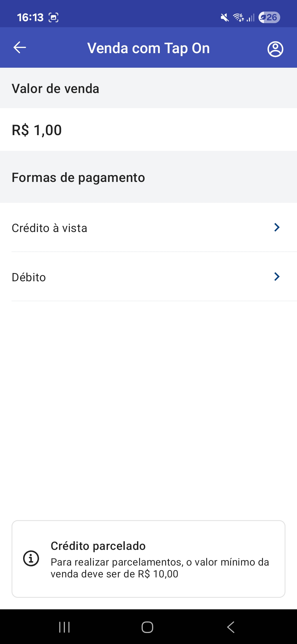Choose Débito as payment method
This screenshot has width=297, height=644.
pyautogui.click(x=29, y=277)
